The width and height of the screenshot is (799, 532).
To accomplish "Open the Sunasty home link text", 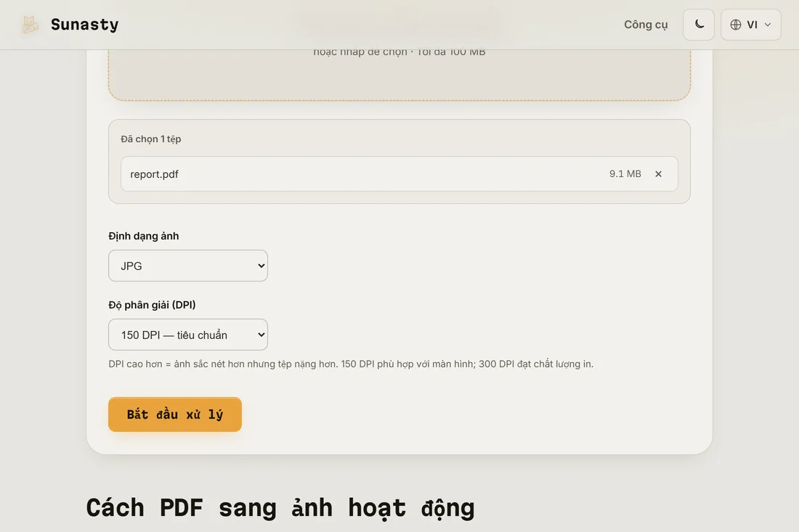I will point(84,25).
